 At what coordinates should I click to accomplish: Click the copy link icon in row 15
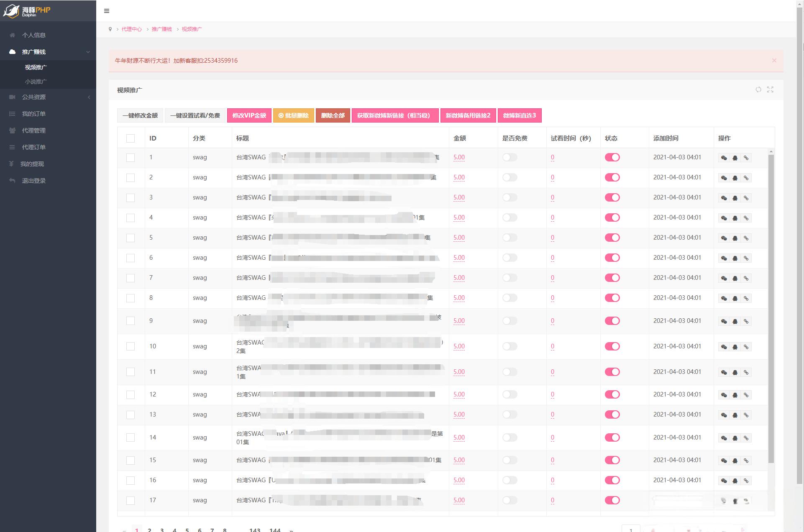point(746,460)
